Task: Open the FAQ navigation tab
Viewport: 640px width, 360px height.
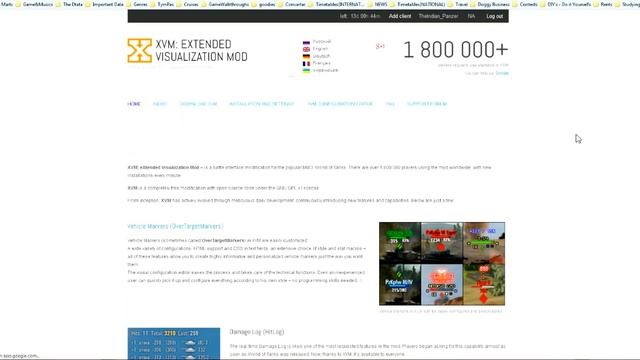Action: pyautogui.click(x=390, y=104)
